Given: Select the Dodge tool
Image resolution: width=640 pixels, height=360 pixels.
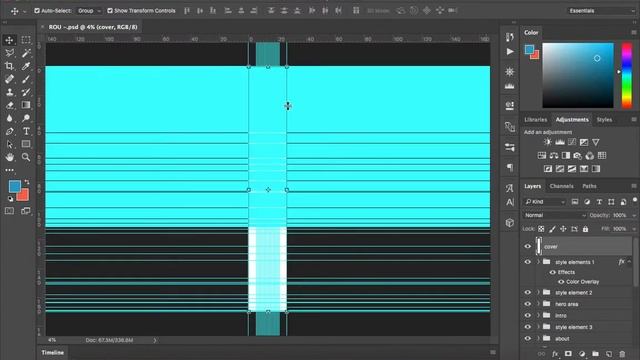Looking at the screenshot, I should click(26, 118).
